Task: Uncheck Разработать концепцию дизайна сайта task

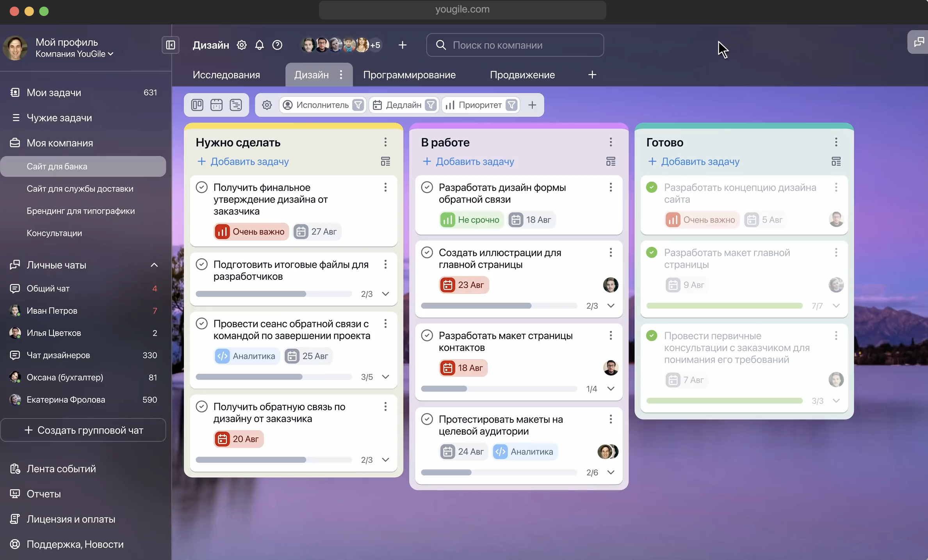Action: pos(652,187)
